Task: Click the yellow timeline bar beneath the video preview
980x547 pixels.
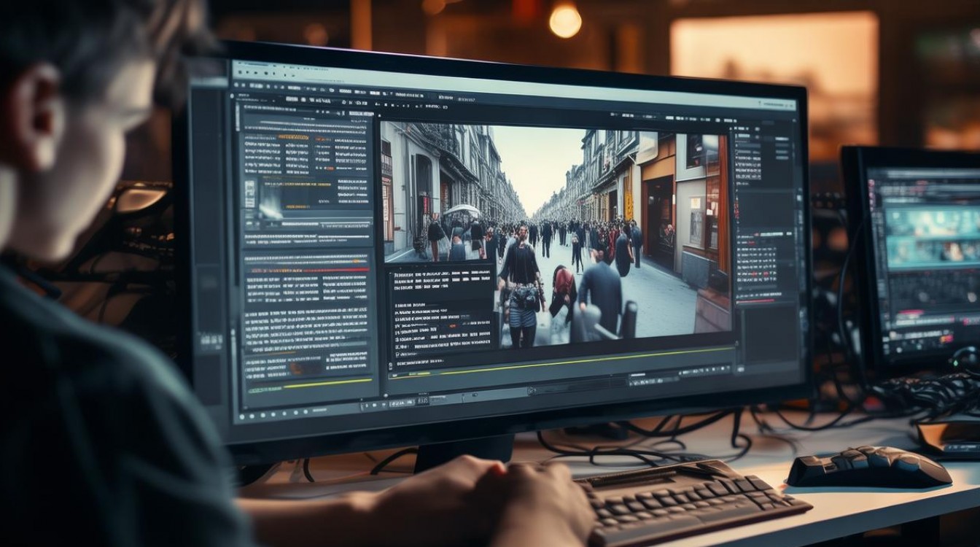Action: click(x=561, y=362)
